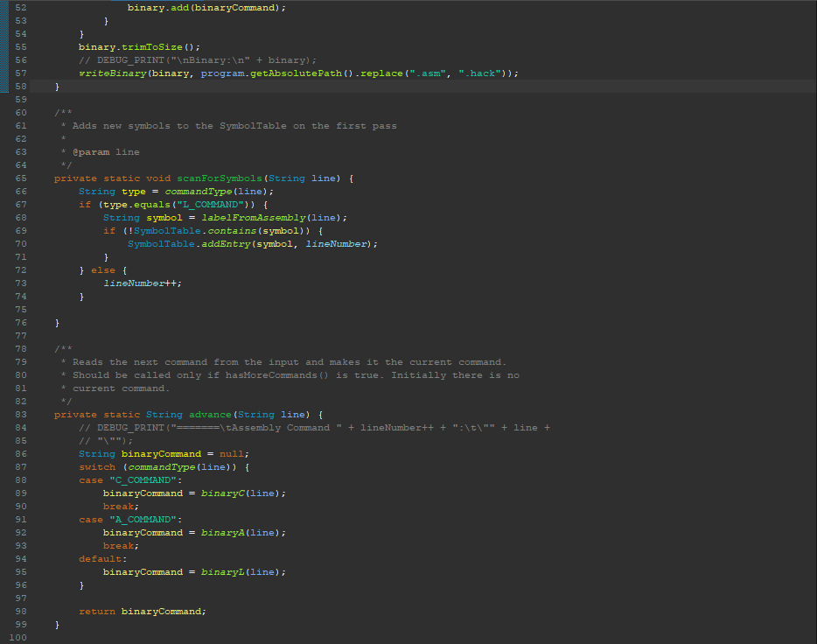Place cursor on the binaryC call
Image resolution: width=817 pixels, height=644 pixels.
(223, 493)
